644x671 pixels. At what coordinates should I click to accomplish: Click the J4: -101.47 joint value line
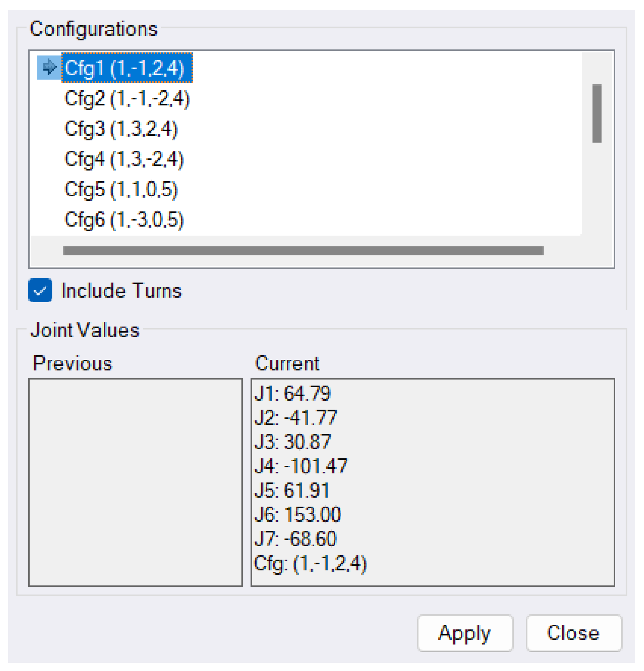300,466
